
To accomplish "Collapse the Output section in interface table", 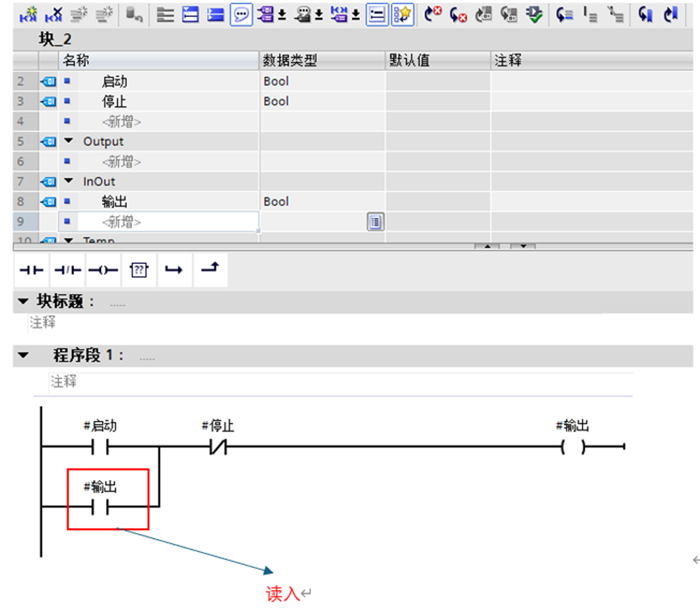I will pyautogui.click(x=68, y=141).
